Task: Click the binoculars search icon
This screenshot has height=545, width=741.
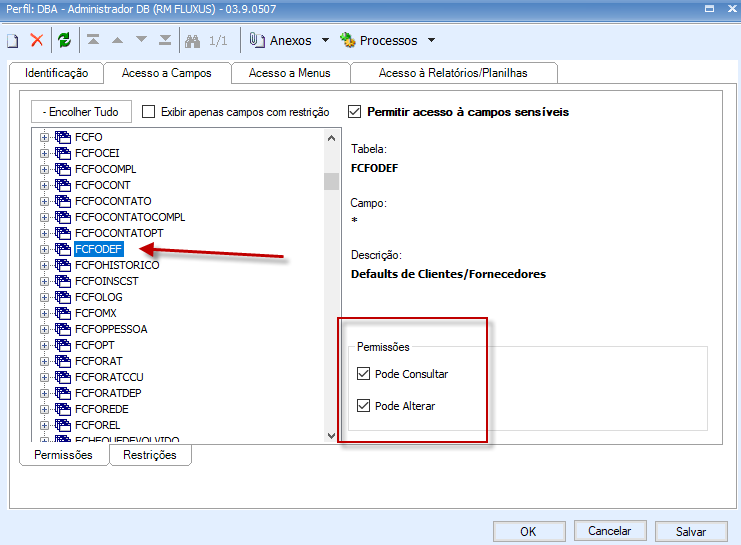Action: coord(192,41)
